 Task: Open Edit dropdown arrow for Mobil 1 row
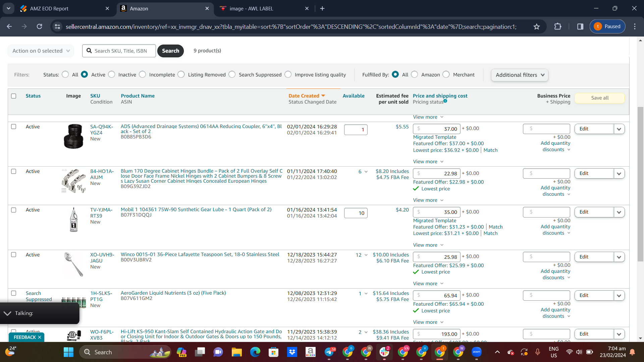pos(619,212)
